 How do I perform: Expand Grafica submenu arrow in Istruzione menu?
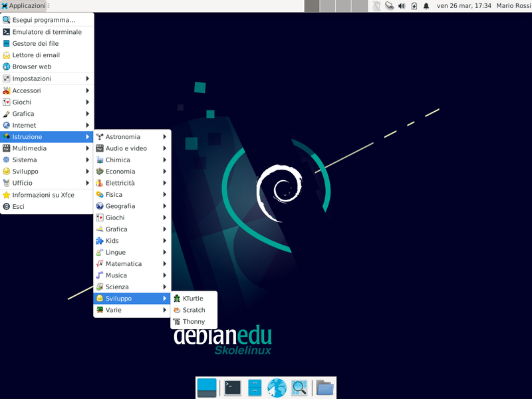[x=164, y=229]
